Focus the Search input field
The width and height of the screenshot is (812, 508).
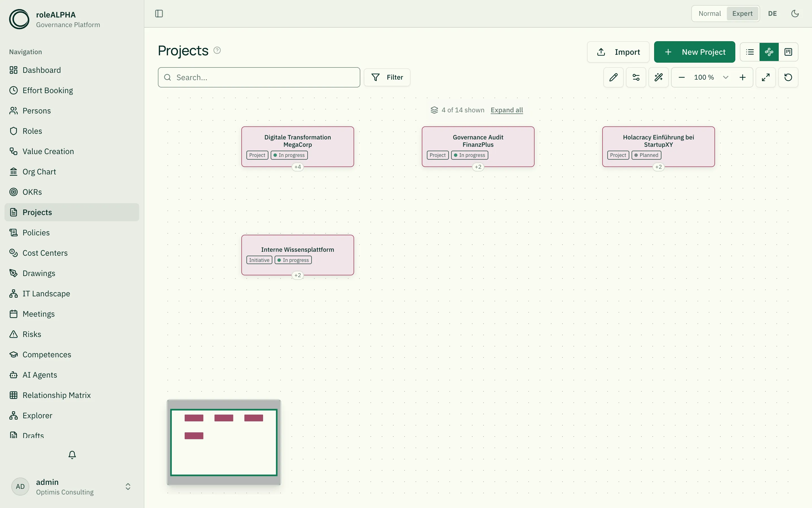click(x=259, y=77)
